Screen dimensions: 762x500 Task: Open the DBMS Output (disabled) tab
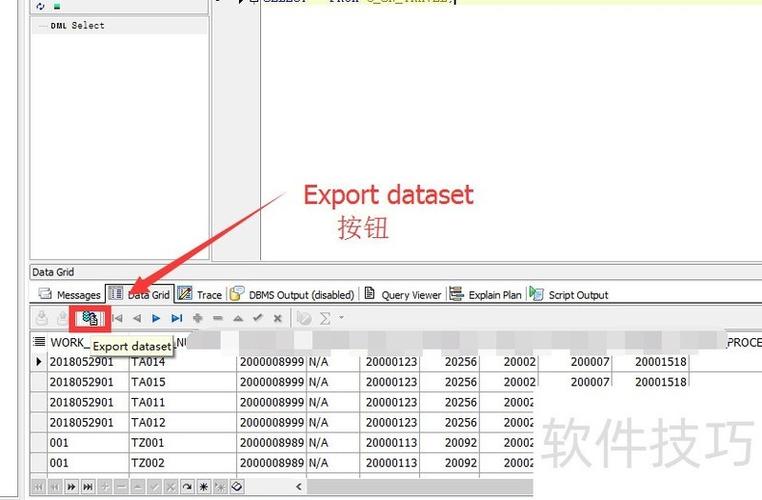coord(292,294)
